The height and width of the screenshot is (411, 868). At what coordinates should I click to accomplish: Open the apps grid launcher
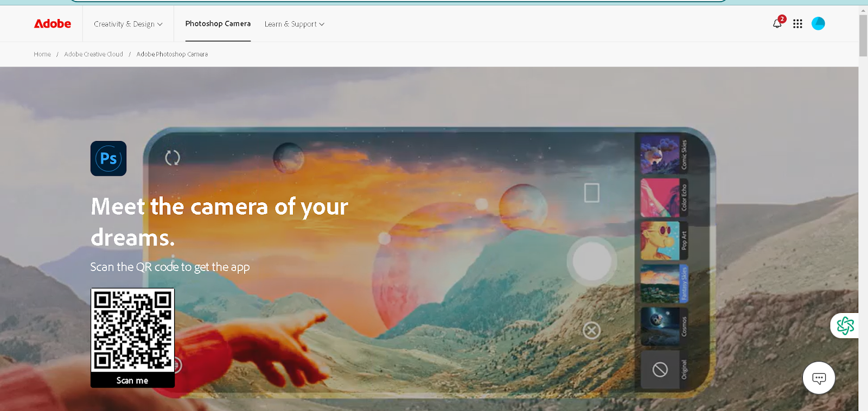tap(797, 24)
